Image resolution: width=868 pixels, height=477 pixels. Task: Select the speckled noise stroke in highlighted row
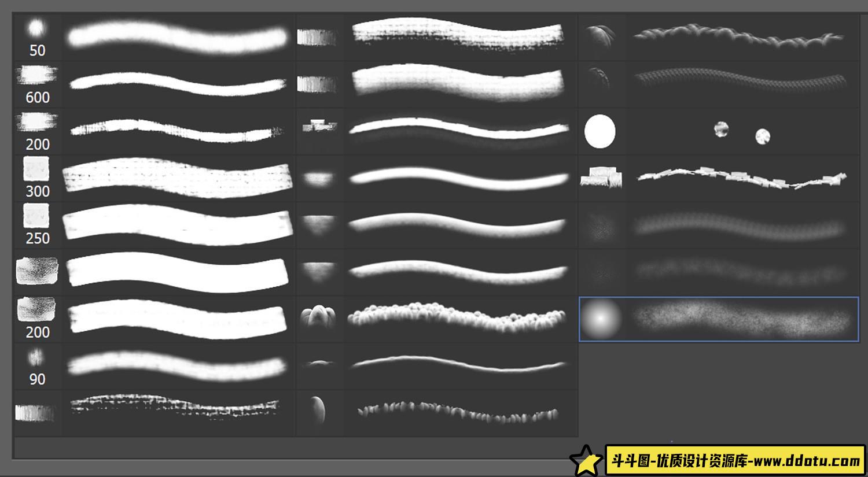point(742,319)
